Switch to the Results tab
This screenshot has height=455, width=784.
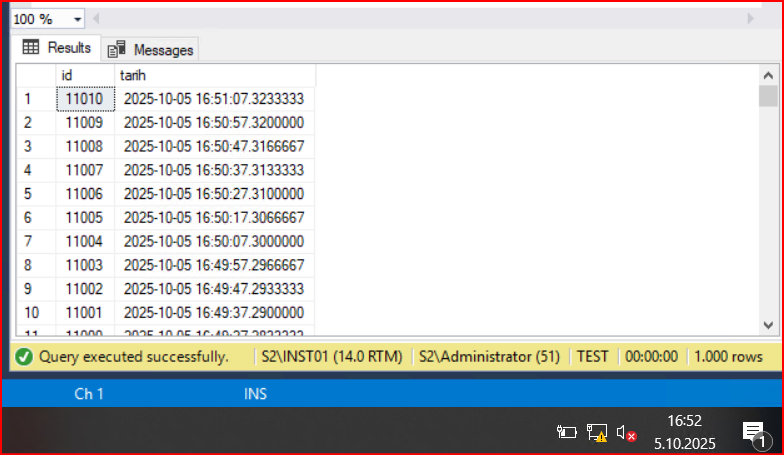click(x=57, y=47)
